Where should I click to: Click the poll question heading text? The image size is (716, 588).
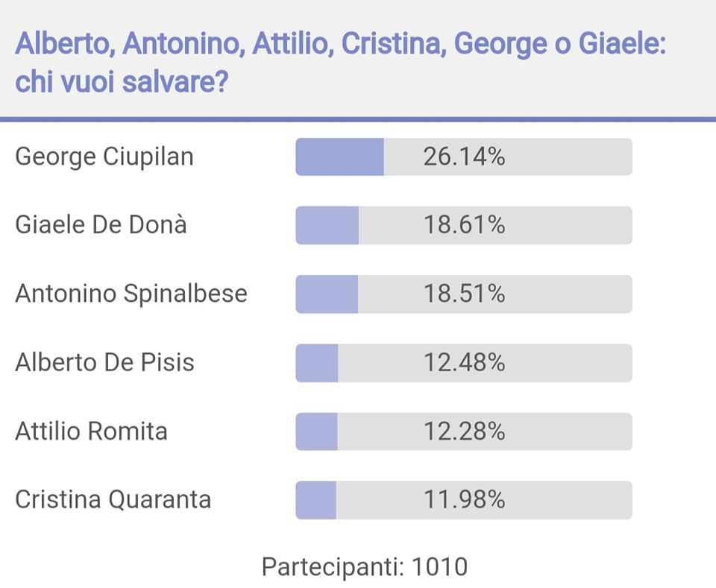[x=341, y=63]
